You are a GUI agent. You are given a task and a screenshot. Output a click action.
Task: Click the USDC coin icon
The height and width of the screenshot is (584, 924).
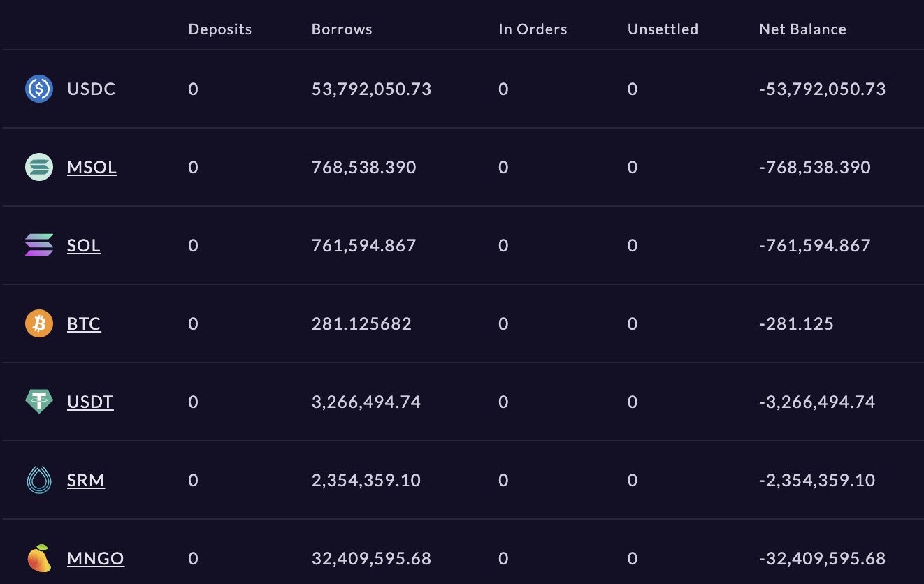pos(39,89)
